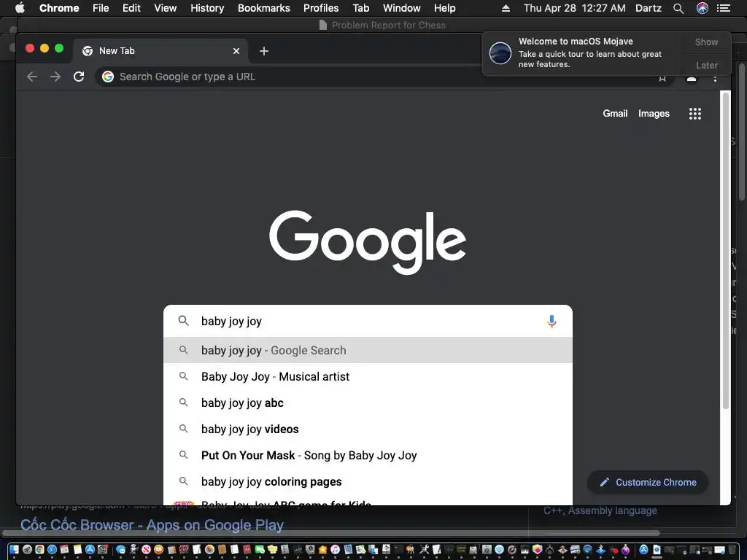Select 'baby joy joy abc' suggestion
747x560 pixels.
tap(368, 402)
